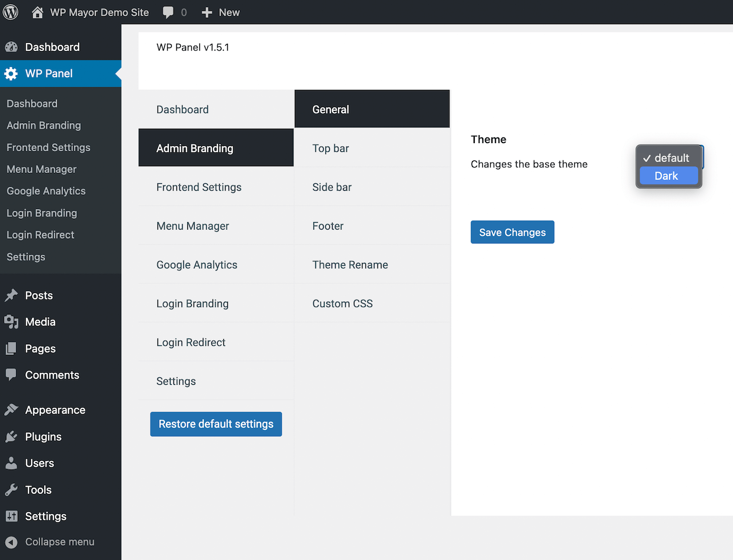Click the Collapse menu arrow icon
Image resolution: width=733 pixels, height=560 pixels.
(x=11, y=542)
